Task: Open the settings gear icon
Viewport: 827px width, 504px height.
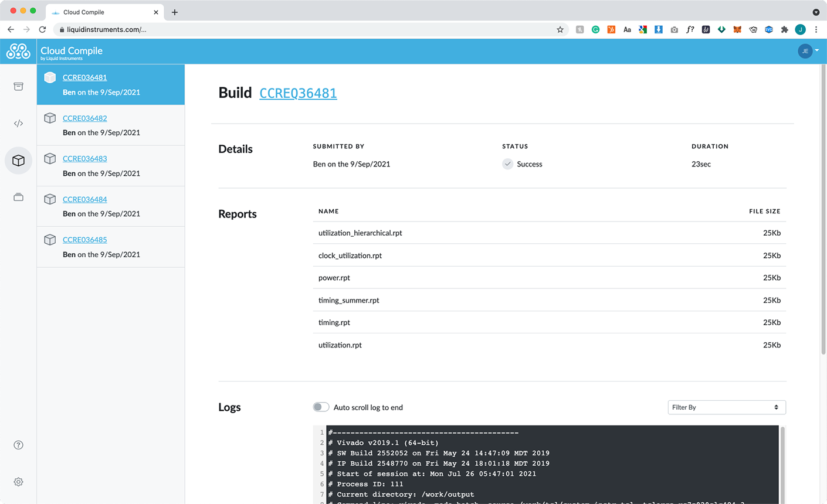Action: point(18,482)
